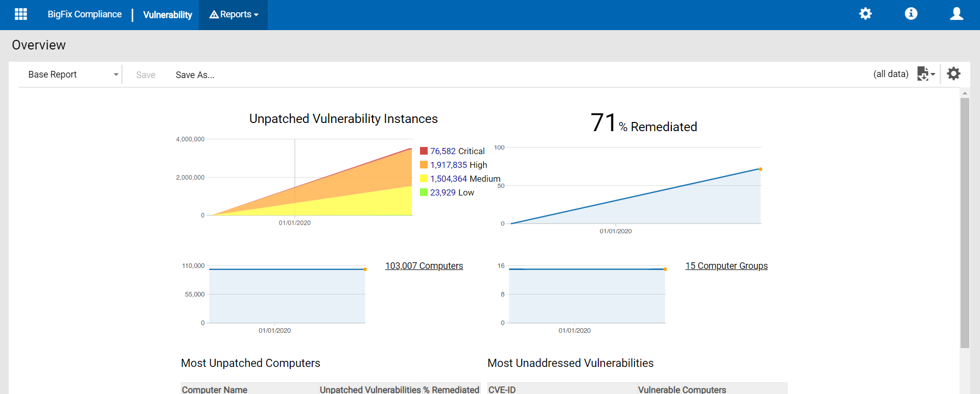Open the 103,007 Computers link

(424, 266)
